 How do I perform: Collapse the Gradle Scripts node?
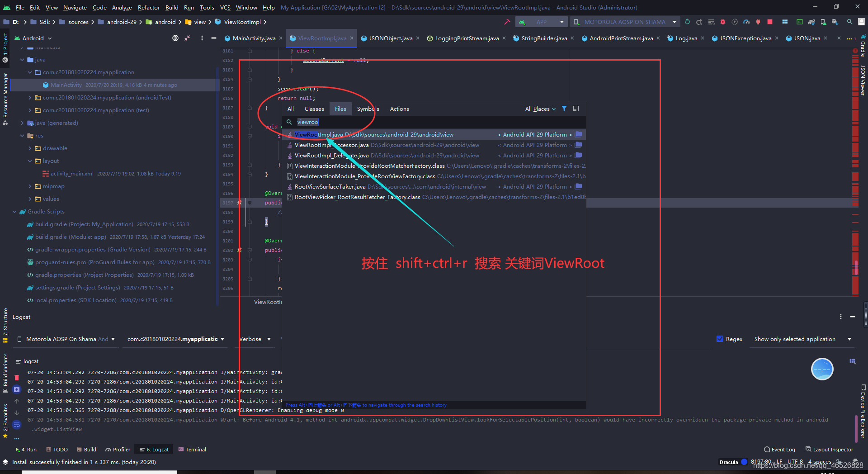tap(14, 212)
